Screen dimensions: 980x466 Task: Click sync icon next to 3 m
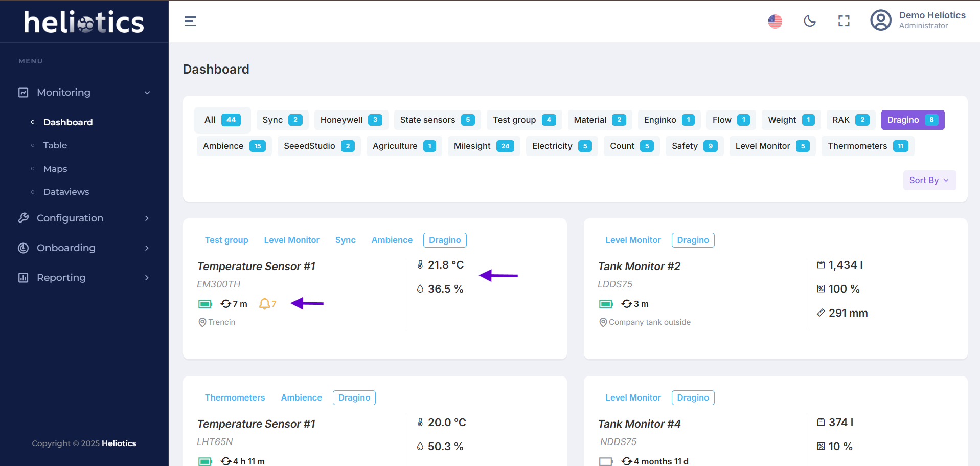tap(627, 304)
